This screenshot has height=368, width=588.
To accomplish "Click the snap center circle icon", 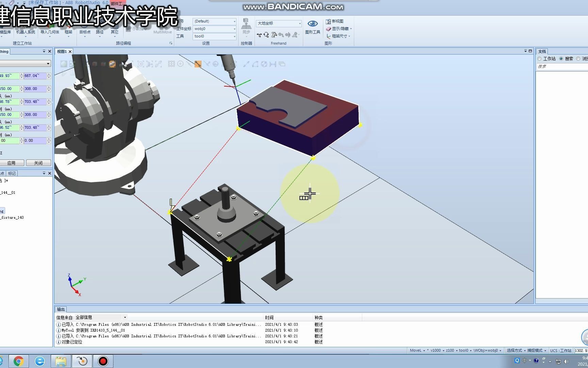I will [x=180, y=64].
